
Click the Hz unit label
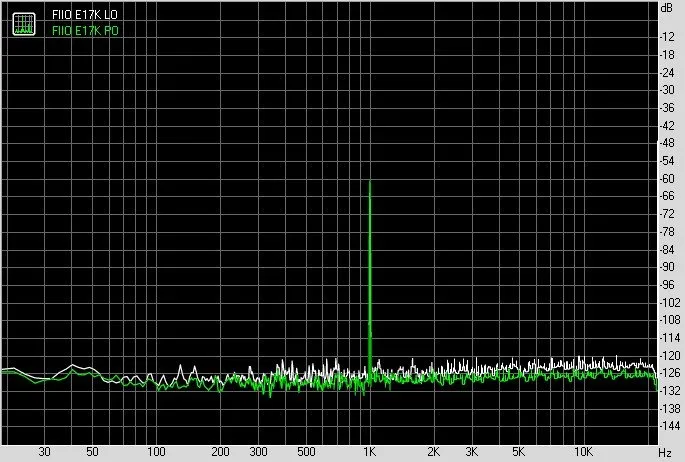tap(665, 452)
